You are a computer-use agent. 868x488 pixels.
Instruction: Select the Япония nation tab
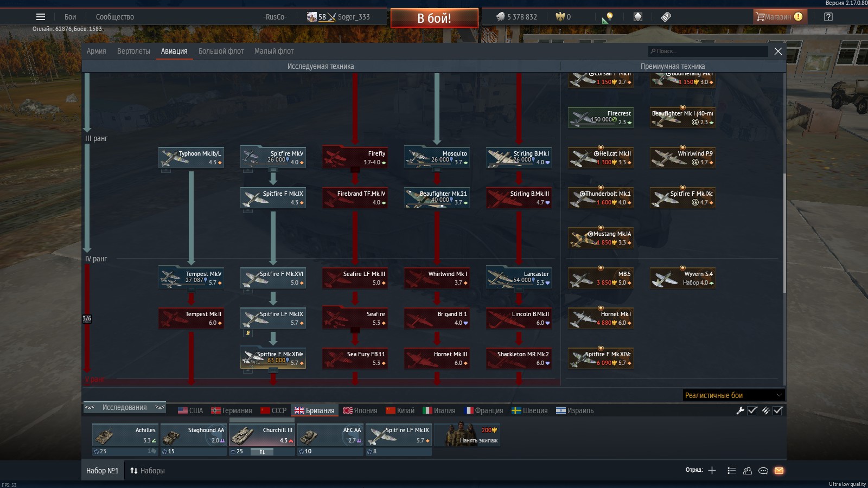(360, 410)
